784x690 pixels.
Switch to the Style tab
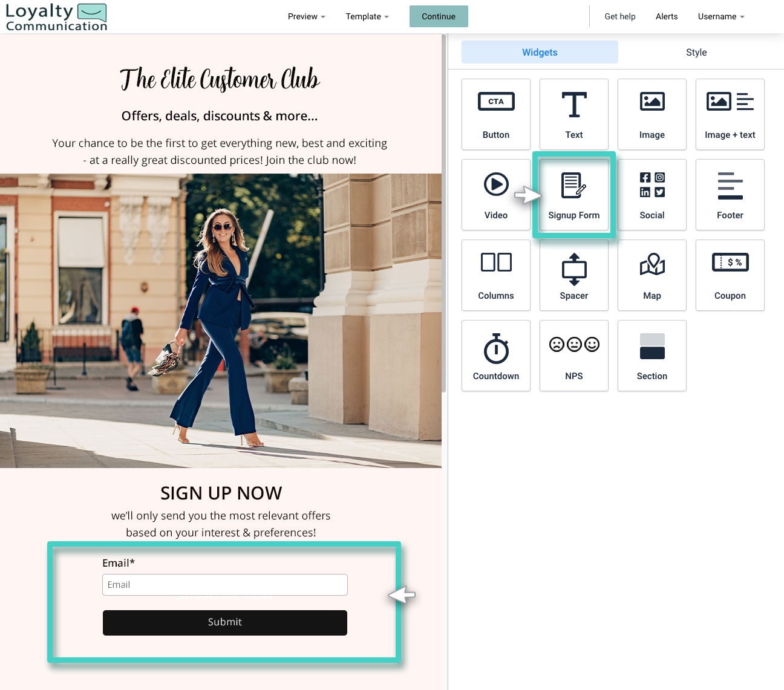click(x=696, y=52)
